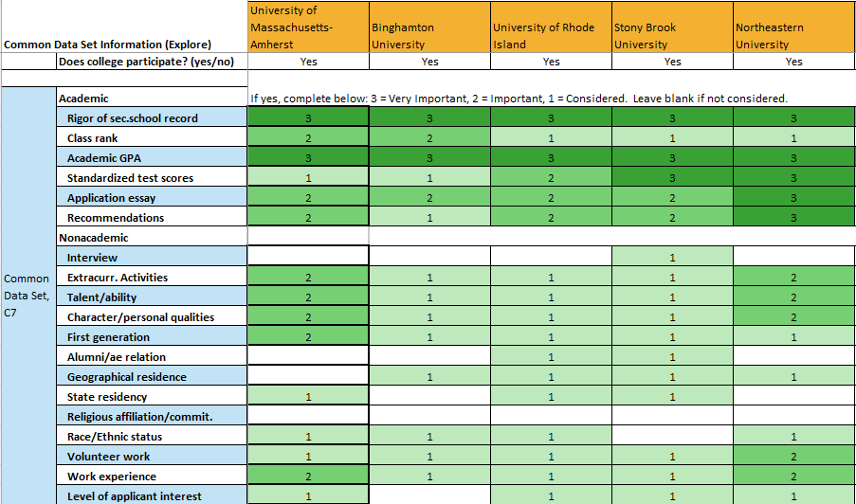Select the Standardized test scores label

pos(152,178)
